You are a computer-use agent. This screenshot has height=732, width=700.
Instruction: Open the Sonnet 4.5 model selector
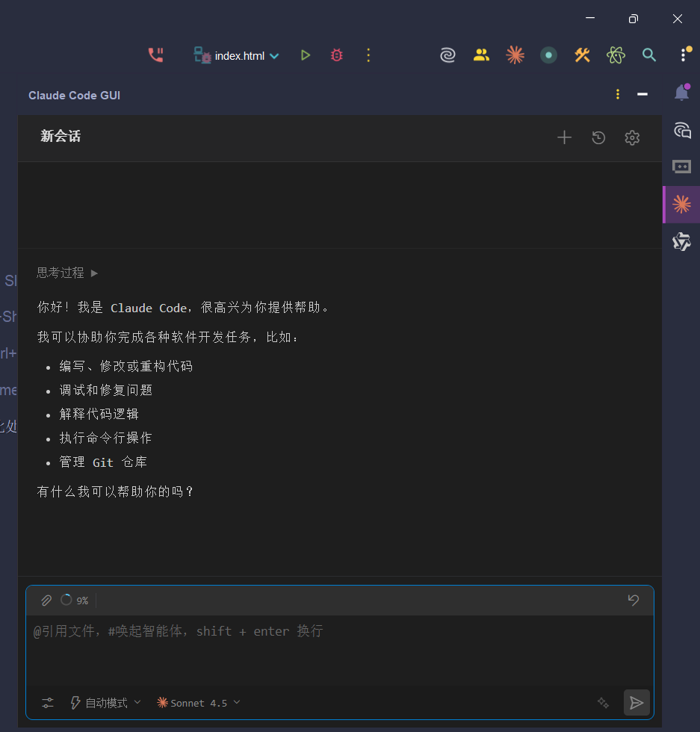point(197,703)
